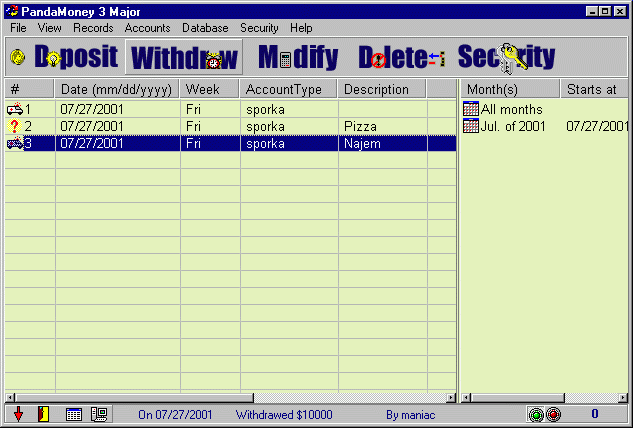Select Jul. of 2001 in month list

pos(513,126)
